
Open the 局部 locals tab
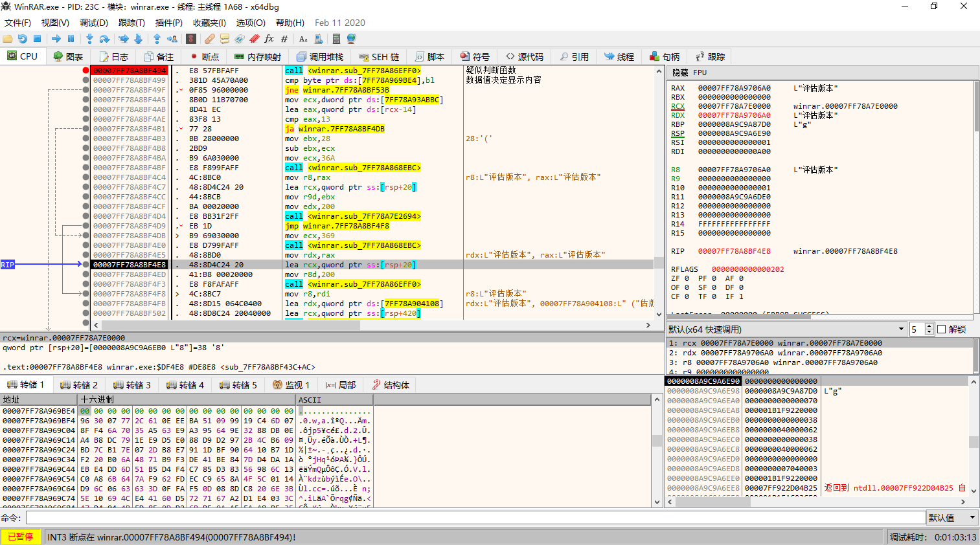click(x=341, y=385)
